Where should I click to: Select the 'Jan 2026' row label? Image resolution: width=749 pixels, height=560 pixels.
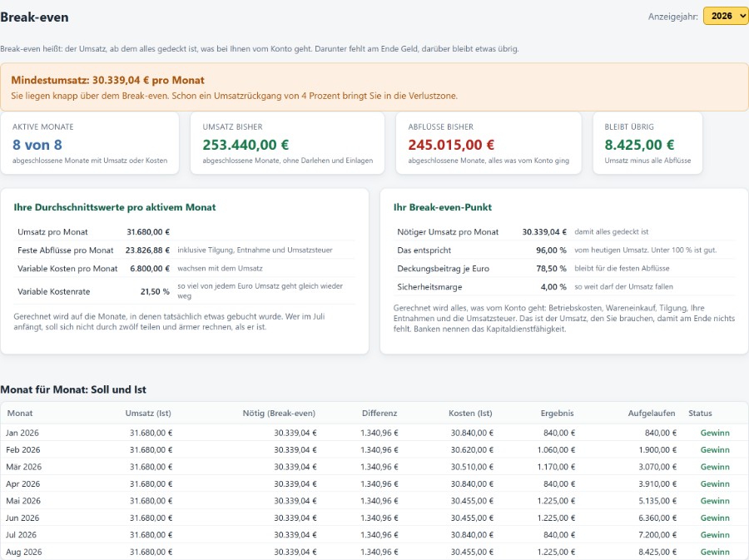pyautogui.click(x=22, y=433)
